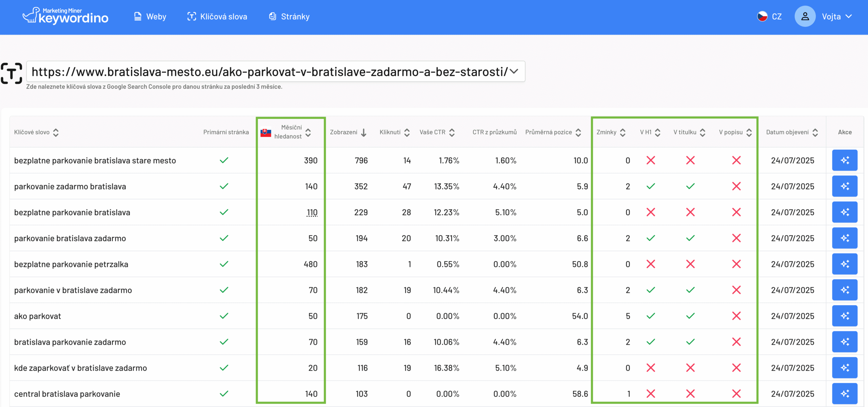868x407 pixels.
Task: Select keyword kde zaparkovať v bratislave zadarmo
Action: (x=80, y=368)
